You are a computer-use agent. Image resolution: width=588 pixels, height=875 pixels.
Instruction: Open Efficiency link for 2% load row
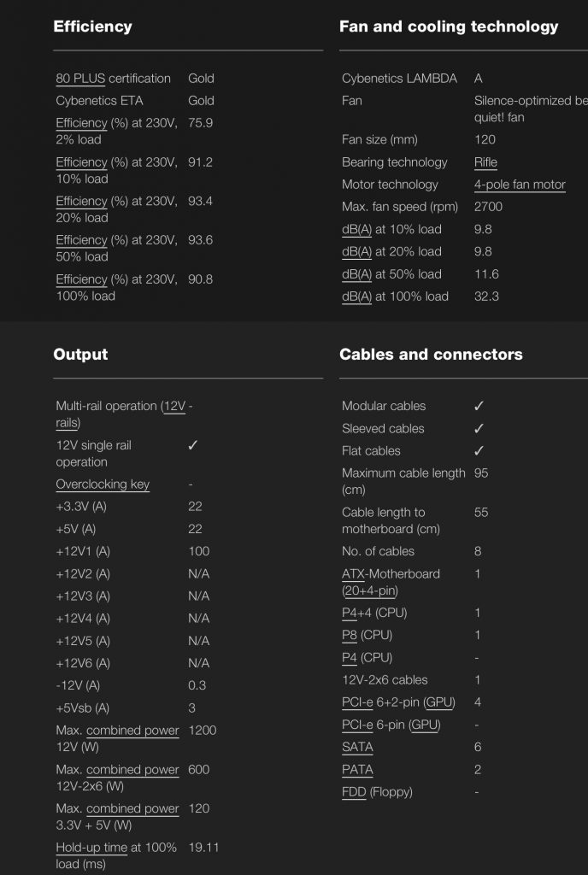click(81, 123)
